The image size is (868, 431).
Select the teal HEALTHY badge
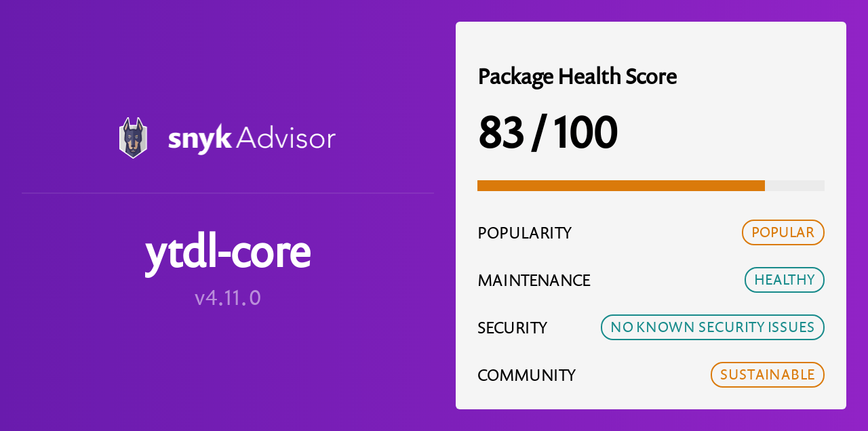(x=784, y=280)
